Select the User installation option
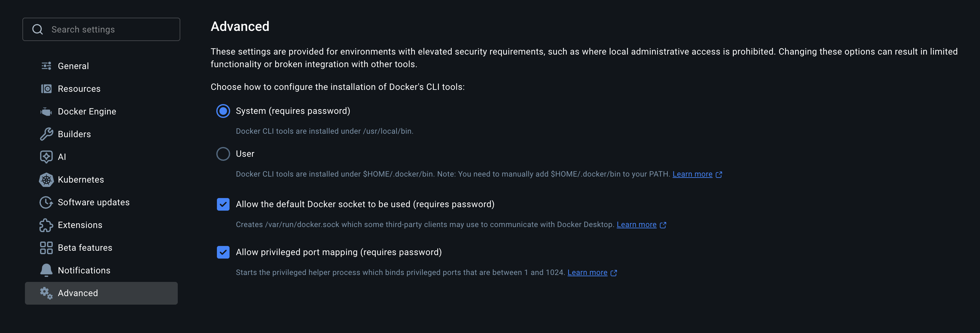 [x=223, y=154]
